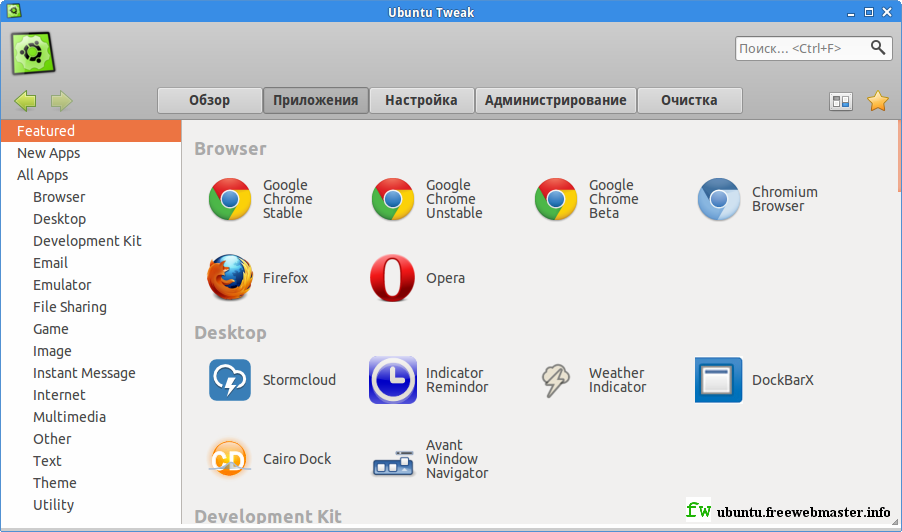
Task: Click the DockBarX label text
Action: (x=783, y=380)
